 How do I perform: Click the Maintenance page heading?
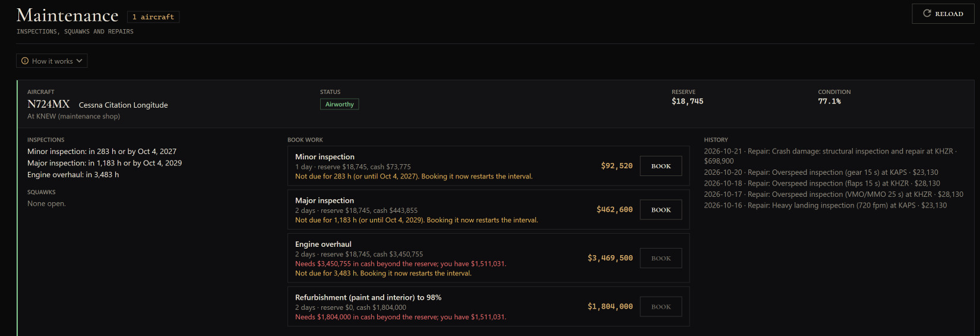[x=67, y=15]
